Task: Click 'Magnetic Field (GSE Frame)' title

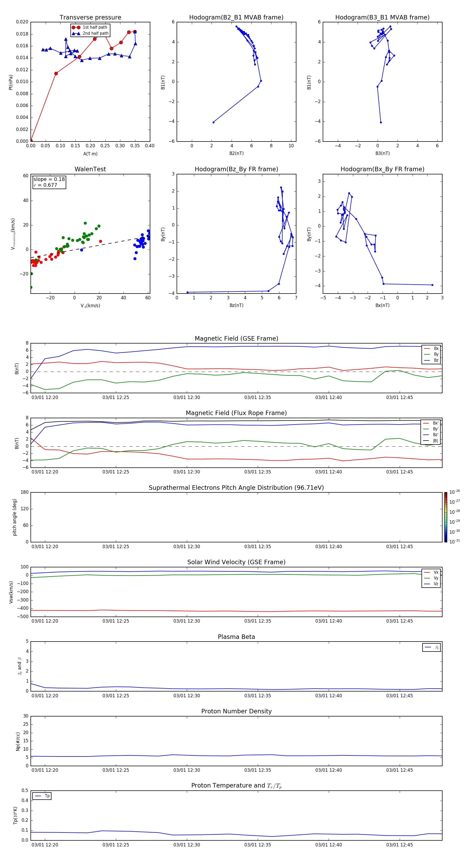Action: 236,339
